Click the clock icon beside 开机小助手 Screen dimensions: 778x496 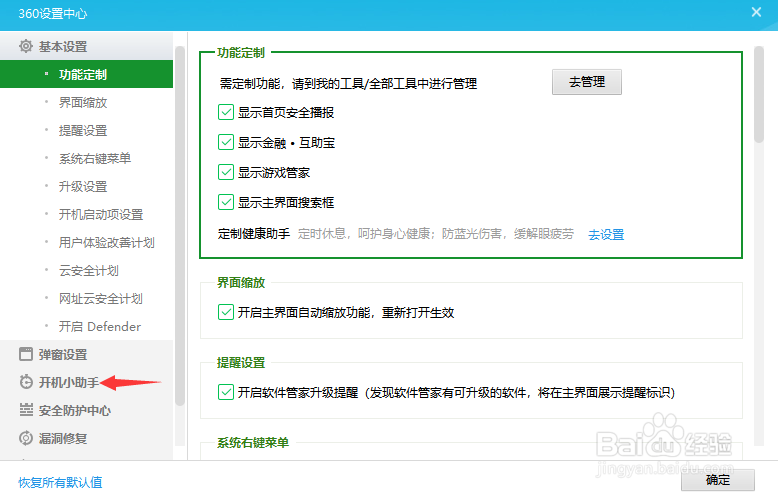coord(26,382)
